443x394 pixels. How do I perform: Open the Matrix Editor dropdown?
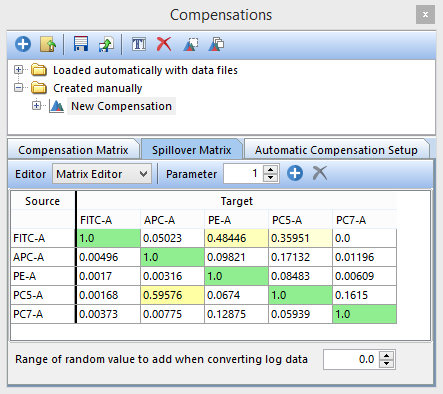point(102,174)
